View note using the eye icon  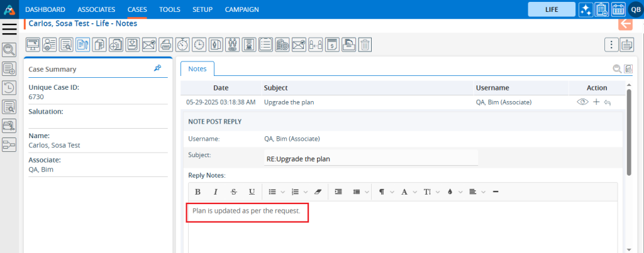582,102
